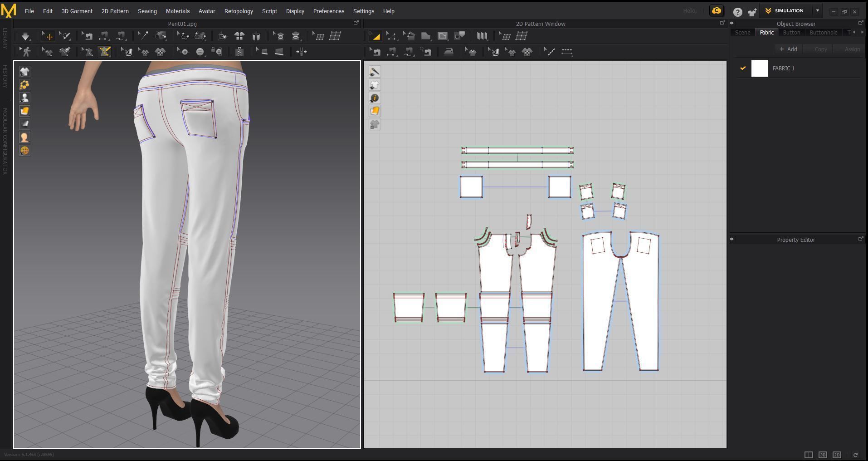Toggle avatar display in 3D view
Screen dimensions: 868x461
[24, 98]
